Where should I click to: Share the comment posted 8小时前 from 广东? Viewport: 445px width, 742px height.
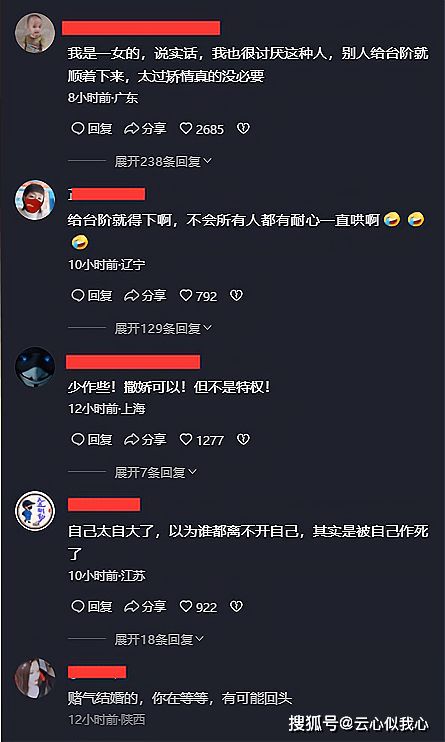click(x=145, y=129)
